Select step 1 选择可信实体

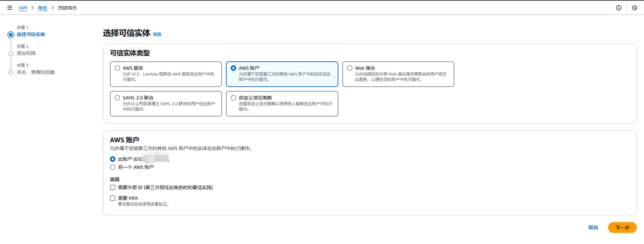point(31,34)
